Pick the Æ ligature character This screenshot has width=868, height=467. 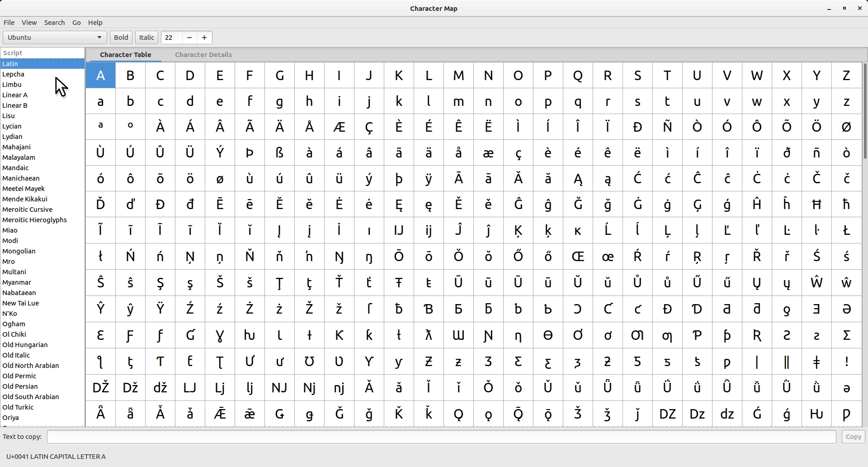point(339,127)
